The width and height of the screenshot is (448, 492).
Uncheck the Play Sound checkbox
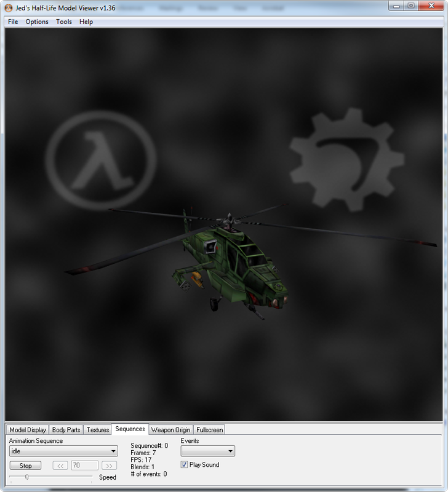tap(184, 465)
